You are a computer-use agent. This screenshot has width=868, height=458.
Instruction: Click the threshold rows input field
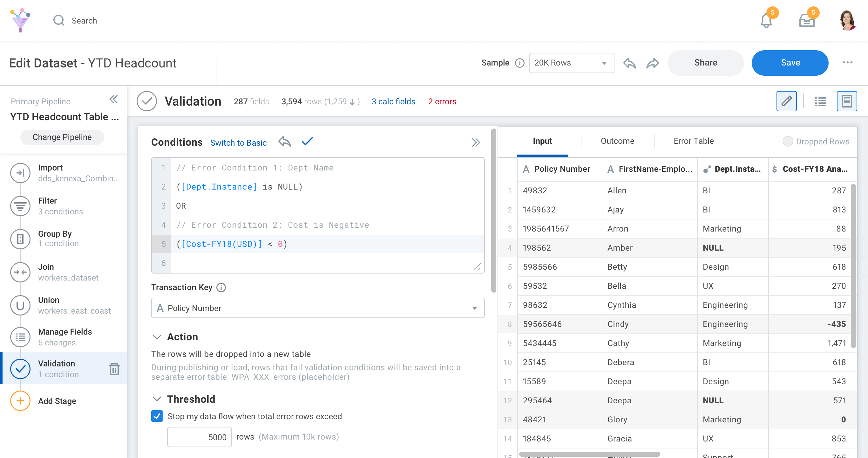[x=199, y=437]
